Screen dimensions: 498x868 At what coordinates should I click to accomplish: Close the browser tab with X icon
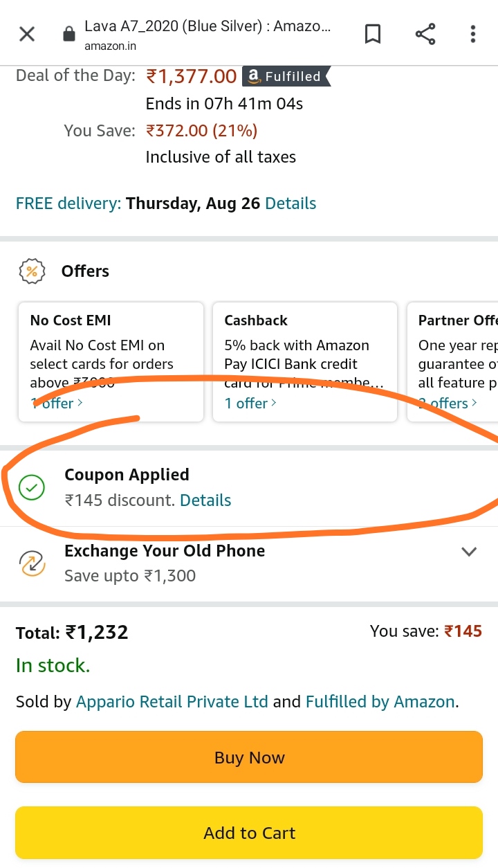pyautogui.click(x=27, y=34)
